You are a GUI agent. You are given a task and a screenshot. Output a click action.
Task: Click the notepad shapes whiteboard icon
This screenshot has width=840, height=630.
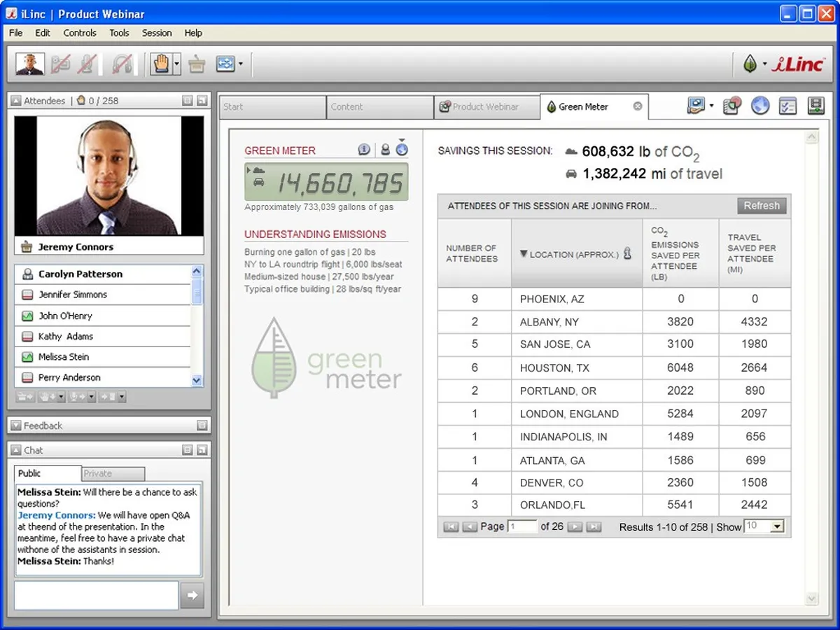tap(731, 106)
